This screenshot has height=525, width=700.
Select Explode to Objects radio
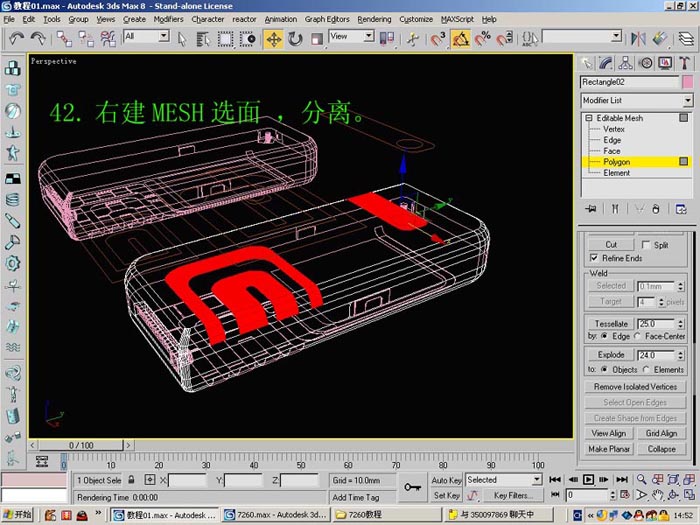(x=604, y=369)
